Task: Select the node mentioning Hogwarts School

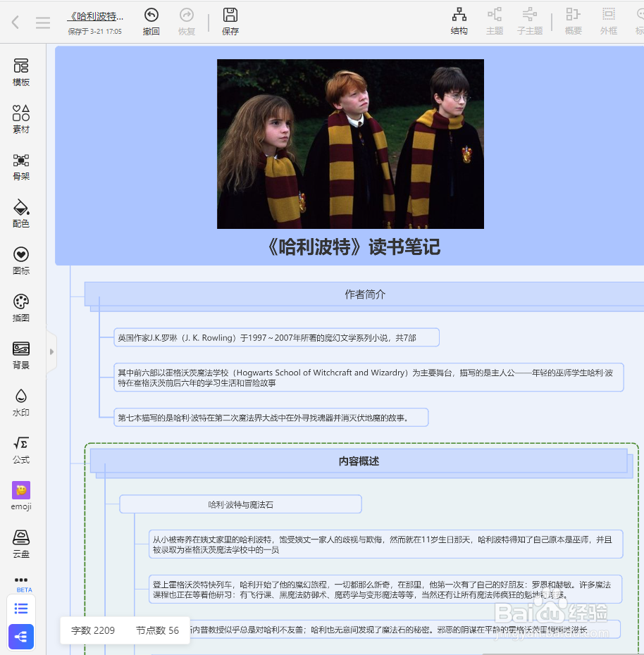Action: coord(369,378)
